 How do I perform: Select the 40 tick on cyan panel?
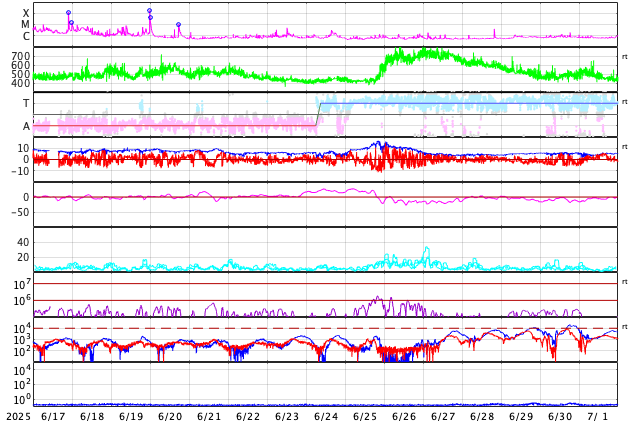23,242
